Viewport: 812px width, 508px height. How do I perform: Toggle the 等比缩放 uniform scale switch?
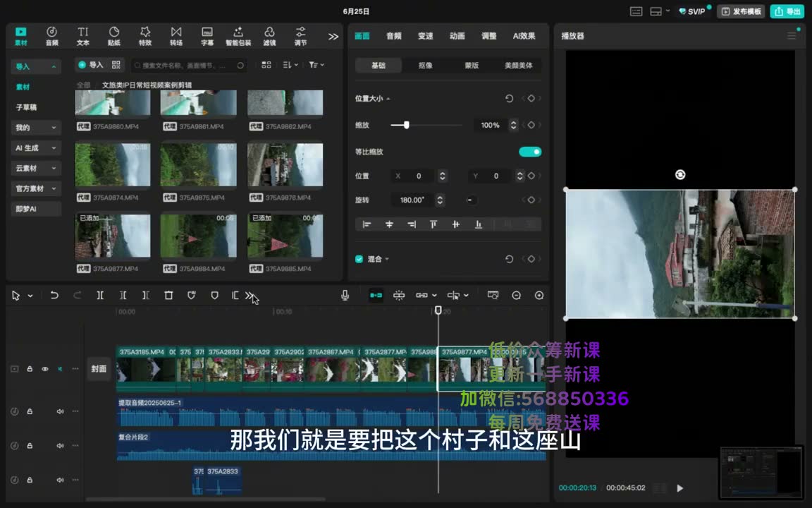530,152
